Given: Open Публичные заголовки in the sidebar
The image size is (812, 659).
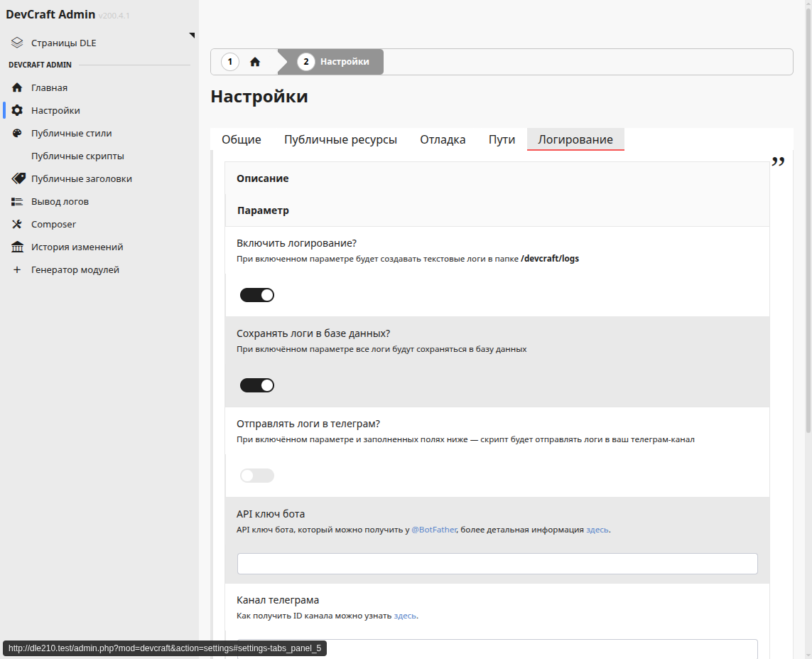Looking at the screenshot, I should [x=81, y=178].
